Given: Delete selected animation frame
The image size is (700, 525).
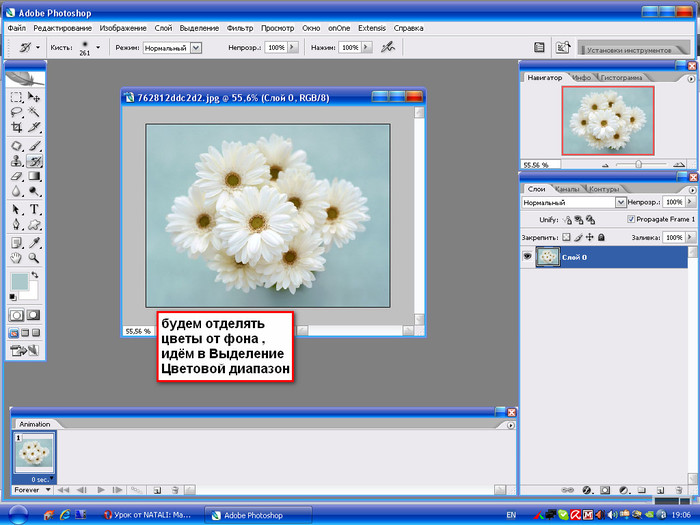Looking at the screenshot, I should tap(175, 490).
